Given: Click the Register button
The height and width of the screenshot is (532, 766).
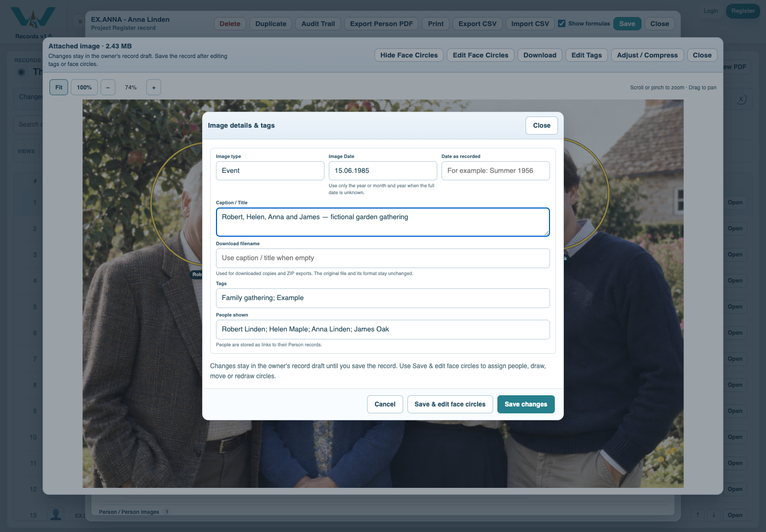Looking at the screenshot, I should [x=743, y=11].
